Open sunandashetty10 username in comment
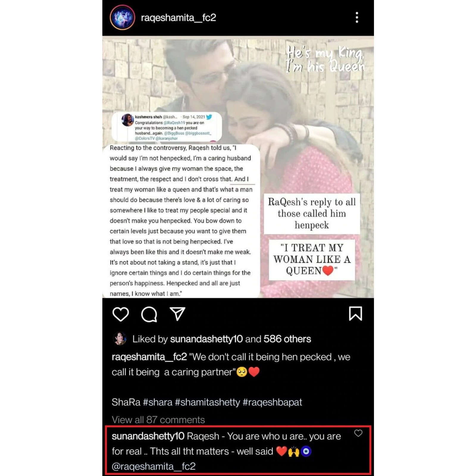Image resolution: width=476 pixels, height=476 pixels. [148, 436]
